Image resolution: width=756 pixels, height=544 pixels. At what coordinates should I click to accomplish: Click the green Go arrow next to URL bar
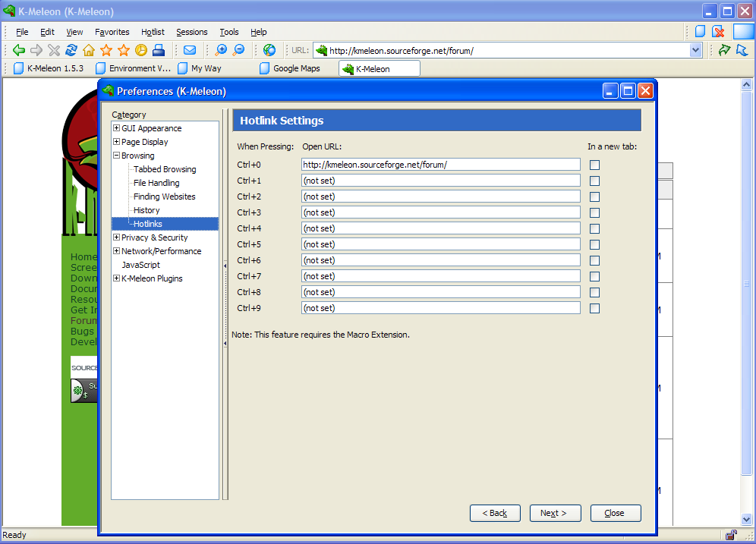(724, 50)
